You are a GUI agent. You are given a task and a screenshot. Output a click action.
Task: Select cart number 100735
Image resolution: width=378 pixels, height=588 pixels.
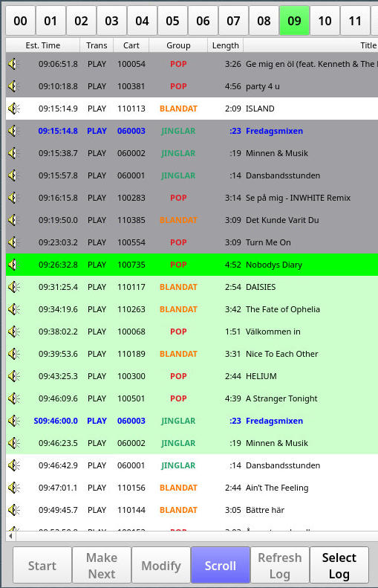[131, 265]
